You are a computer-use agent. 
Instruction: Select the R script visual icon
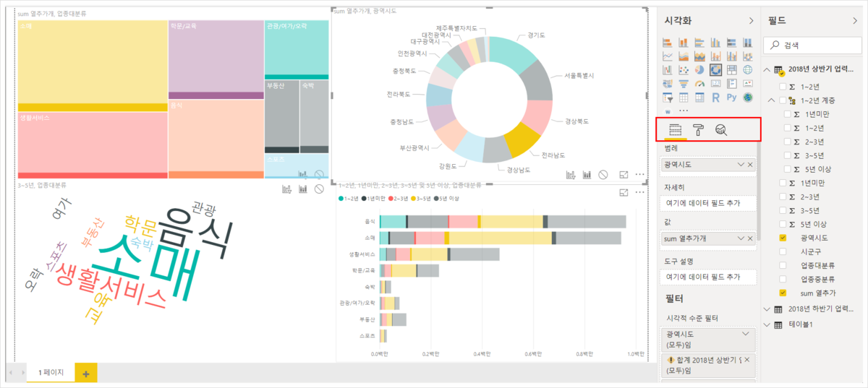pos(715,97)
